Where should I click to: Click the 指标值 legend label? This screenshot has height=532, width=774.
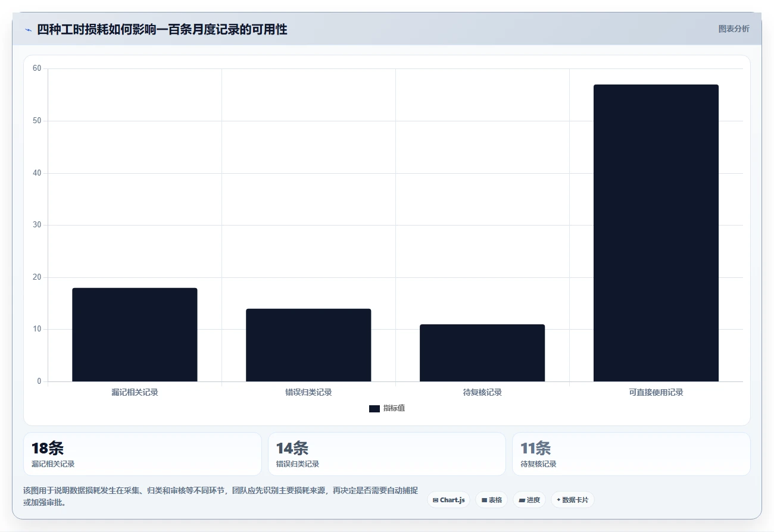(394, 408)
